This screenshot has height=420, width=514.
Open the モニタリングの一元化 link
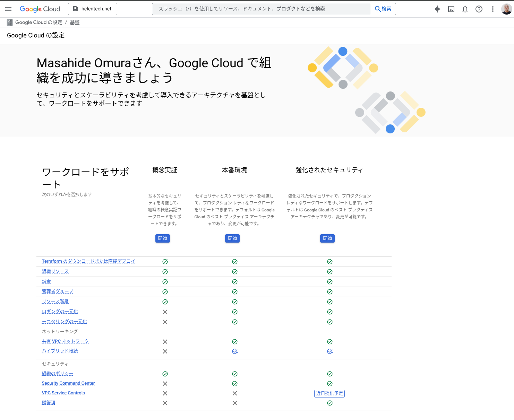click(64, 322)
